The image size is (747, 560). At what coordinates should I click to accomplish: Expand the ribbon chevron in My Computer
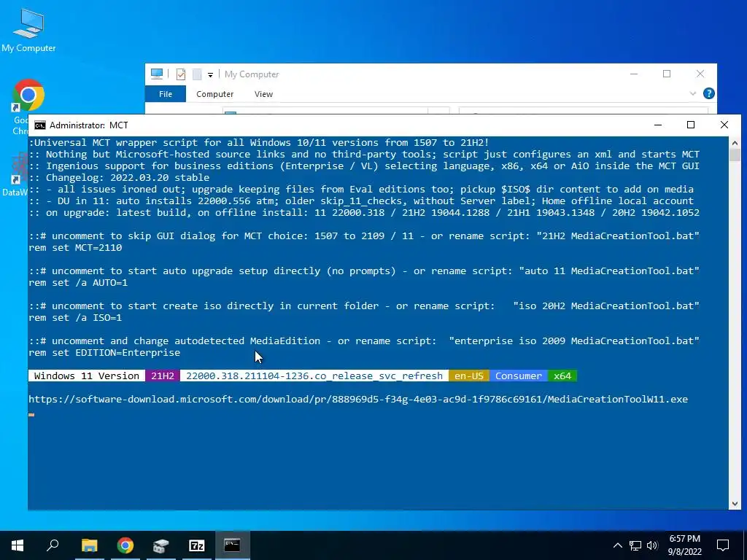coord(693,94)
